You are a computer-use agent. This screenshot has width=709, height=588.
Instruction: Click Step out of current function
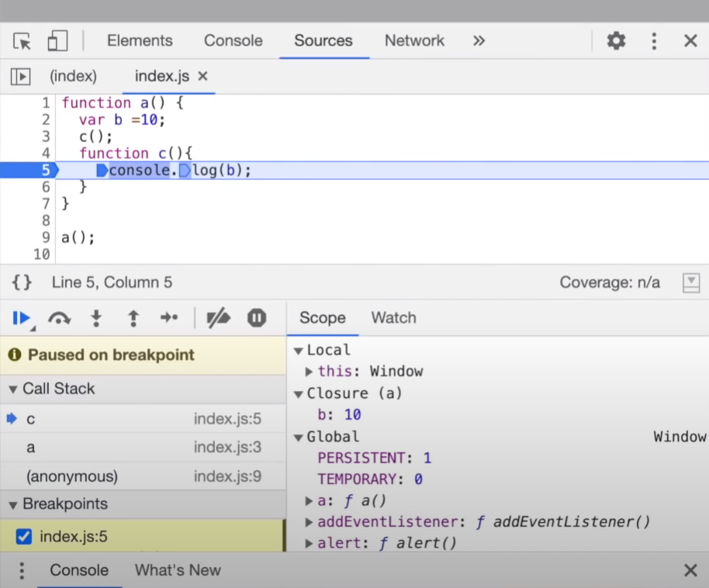(x=133, y=318)
